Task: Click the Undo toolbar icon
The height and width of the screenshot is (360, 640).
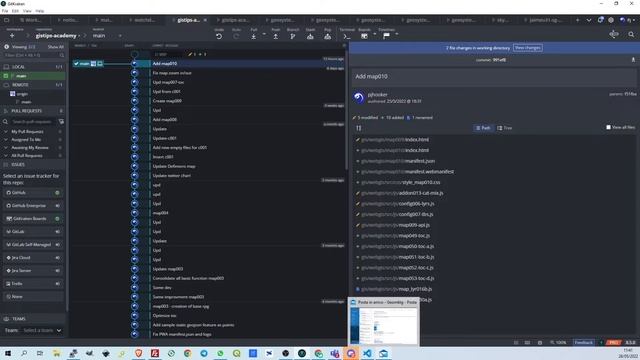Action: (219, 36)
